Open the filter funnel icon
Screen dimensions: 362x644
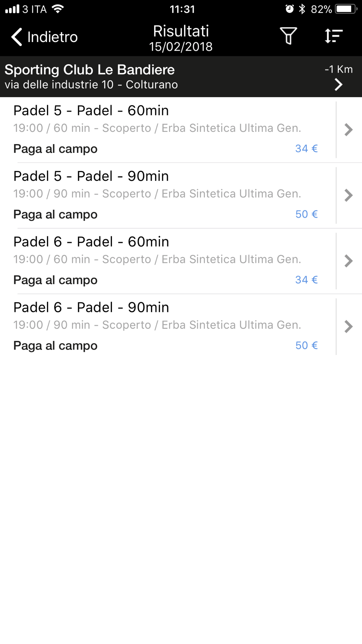pyautogui.click(x=288, y=36)
